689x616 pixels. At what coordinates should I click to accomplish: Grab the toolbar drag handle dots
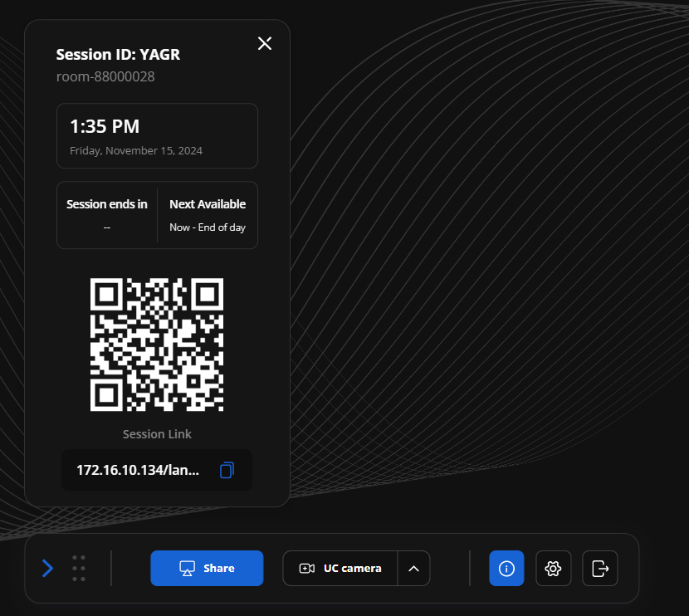79,568
